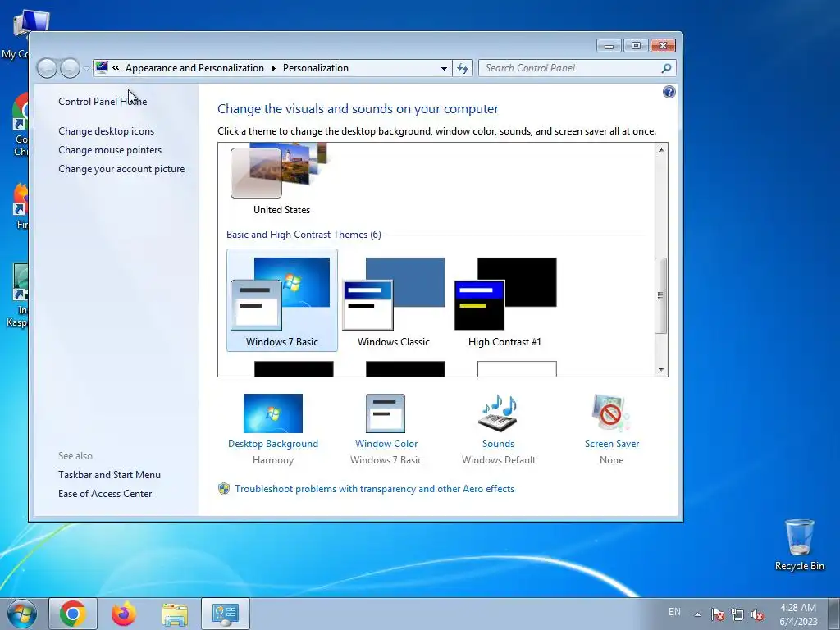This screenshot has width=840, height=630.
Task: Click the search magnifier icon
Action: [666, 68]
